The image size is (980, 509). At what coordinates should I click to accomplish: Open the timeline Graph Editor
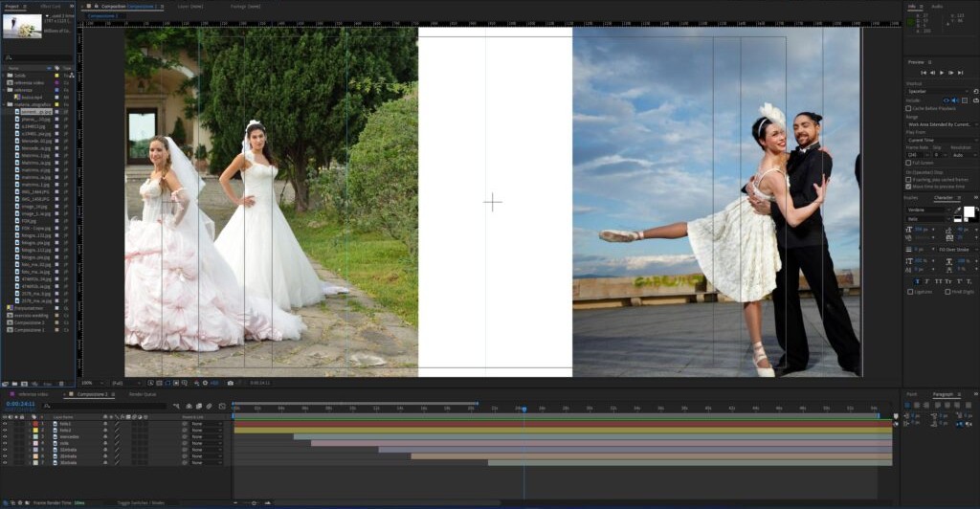point(222,406)
